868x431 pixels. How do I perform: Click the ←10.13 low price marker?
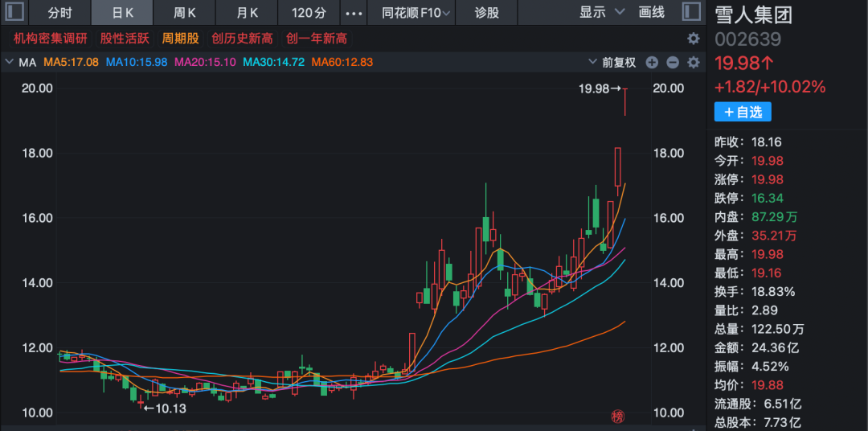click(165, 409)
